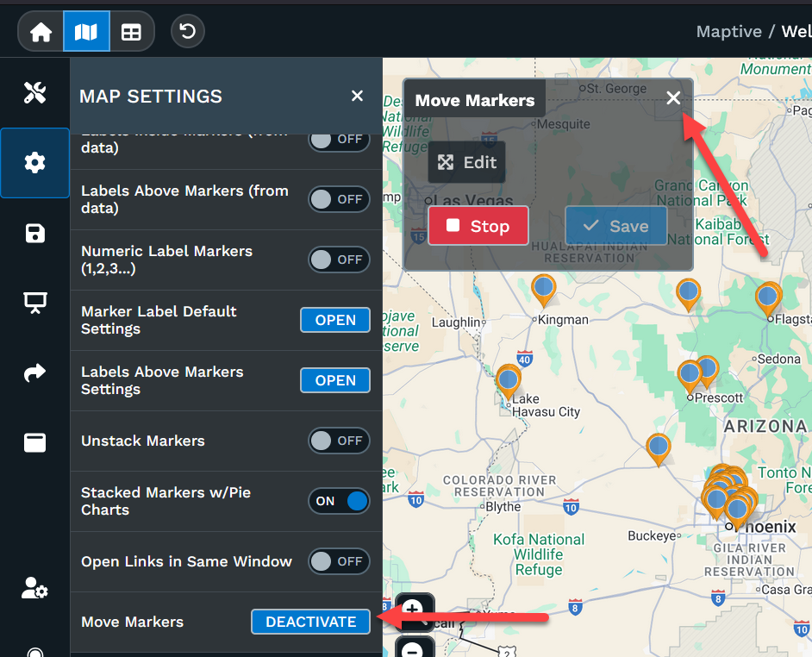Switch to the Map view
This screenshot has height=657, width=812.
(x=86, y=32)
